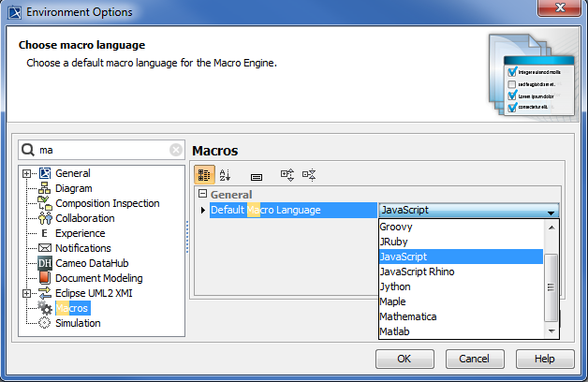Viewport: 588px width, 382px height.
Task: Open the JavaScript language combo box arrow
Action: click(551, 213)
